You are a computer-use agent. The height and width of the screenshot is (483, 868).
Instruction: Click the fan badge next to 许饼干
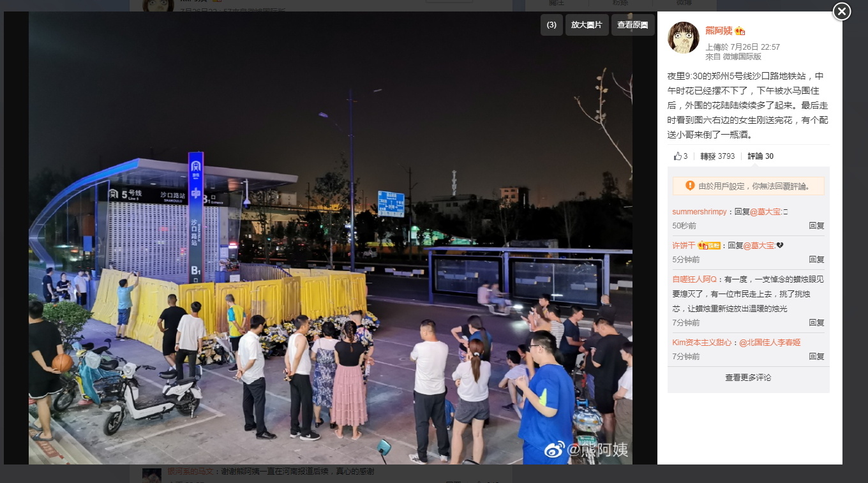click(x=708, y=246)
